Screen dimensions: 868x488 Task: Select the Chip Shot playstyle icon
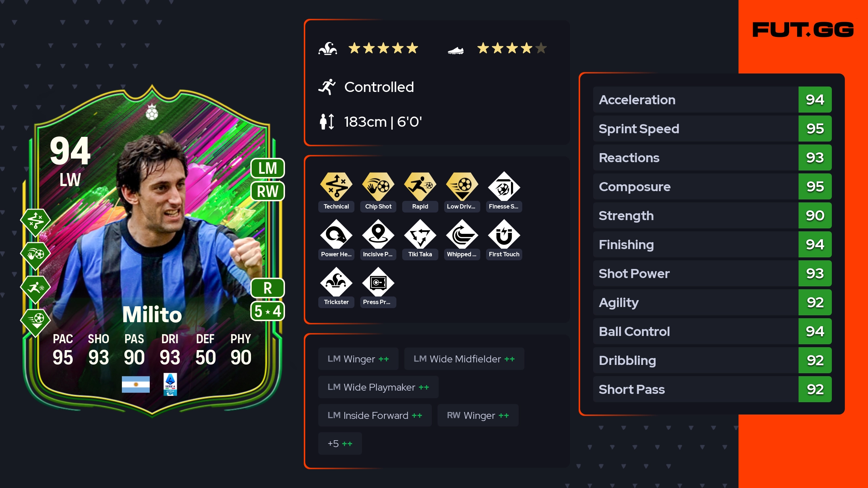pos(378,186)
